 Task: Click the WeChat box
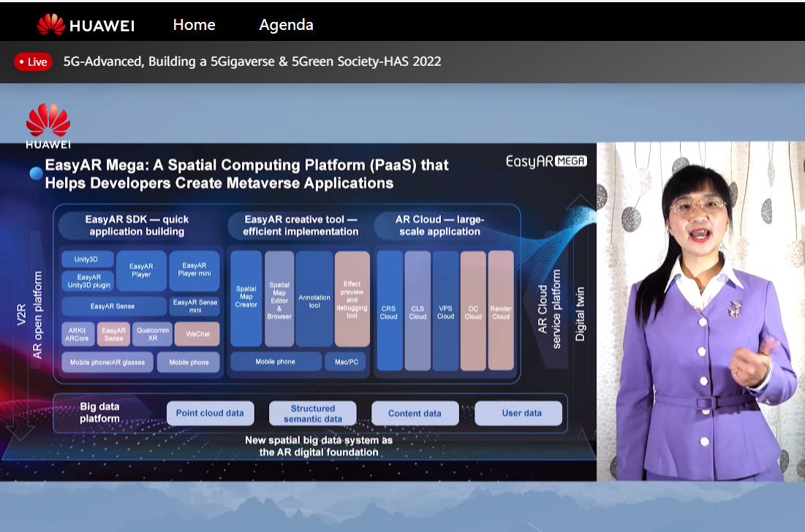click(197, 334)
